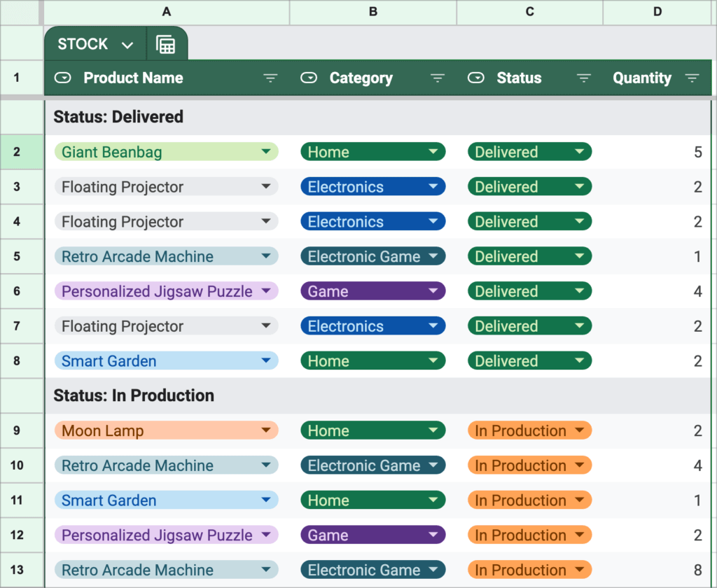Click the Quantity column filter icon
The image size is (717, 588).
pyautogui.click(x=692, y=78)
